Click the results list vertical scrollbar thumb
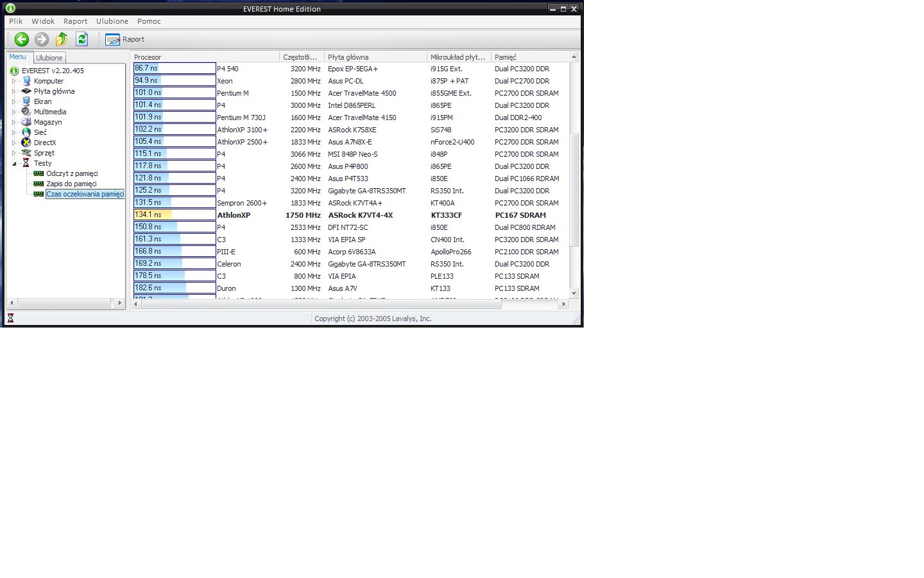Image resolution: width=924 pixels, height=578 pixels. 574,190
